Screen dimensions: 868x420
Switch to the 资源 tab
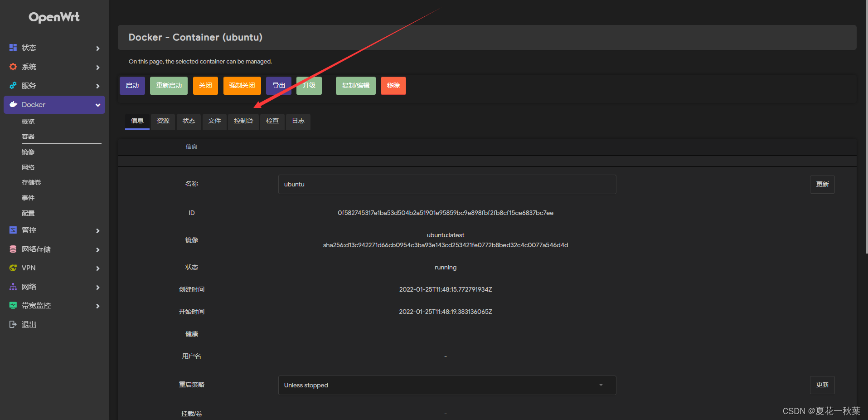click(x=163, y=121)
